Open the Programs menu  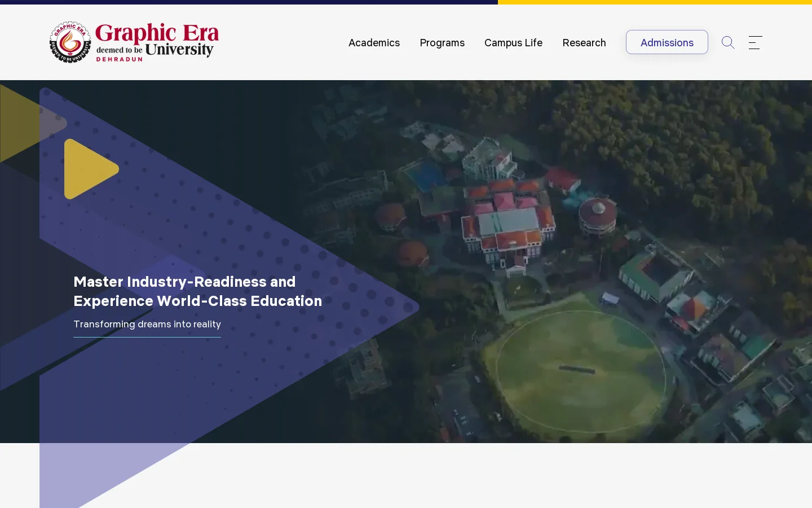(442, 43)
